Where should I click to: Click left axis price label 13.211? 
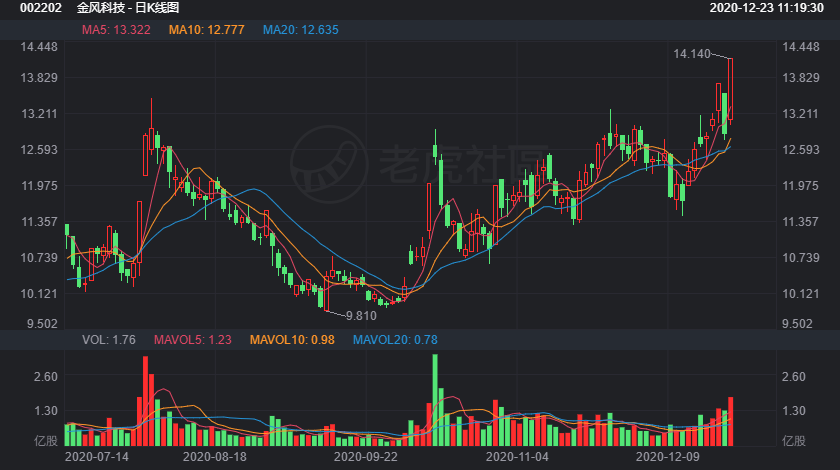point(39,114)
